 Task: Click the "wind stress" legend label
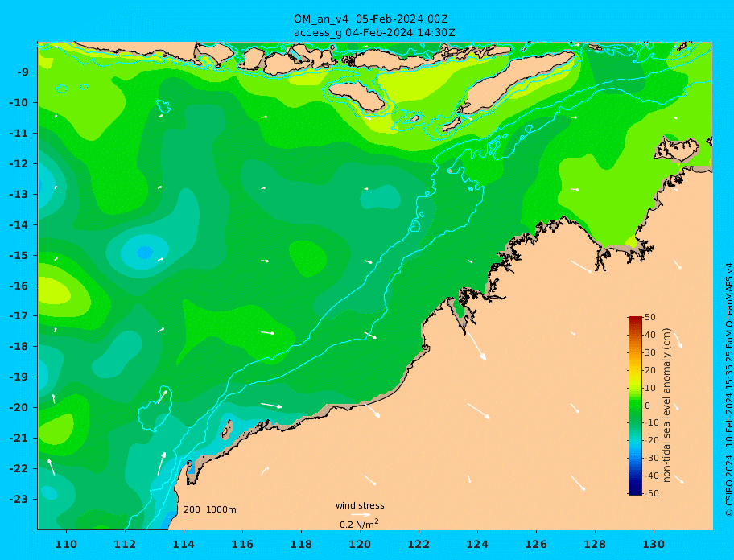pos(360,505)
